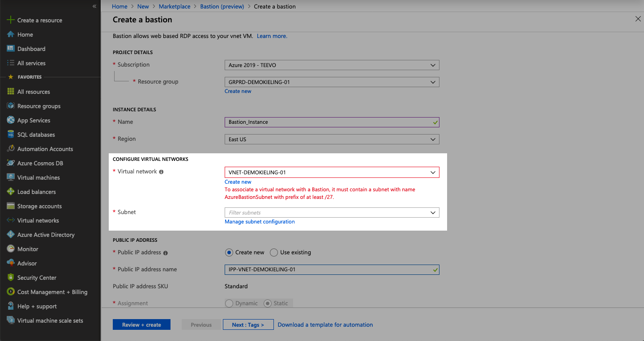
Task: Click the Automation Accounts gear icon
Action: coord(11,149)
